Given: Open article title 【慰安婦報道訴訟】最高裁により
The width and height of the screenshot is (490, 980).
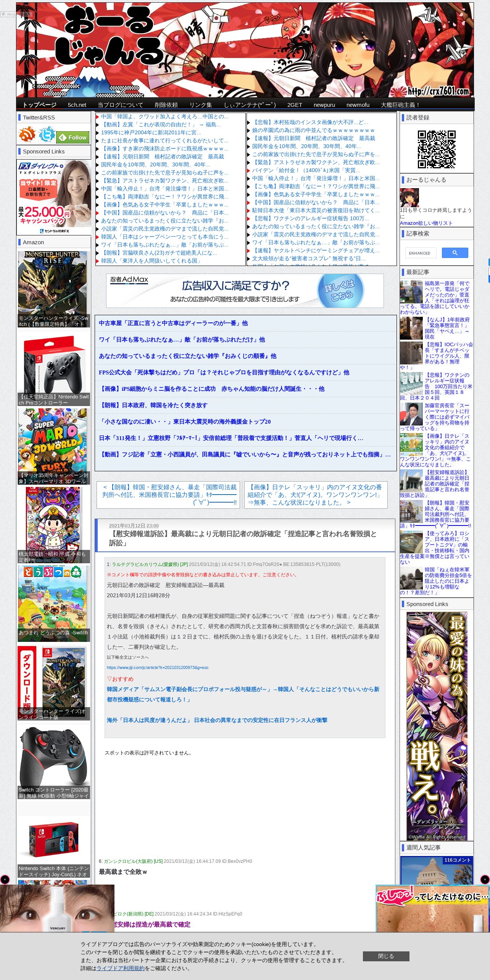Looking at the screenshot, I should (243, 538).
